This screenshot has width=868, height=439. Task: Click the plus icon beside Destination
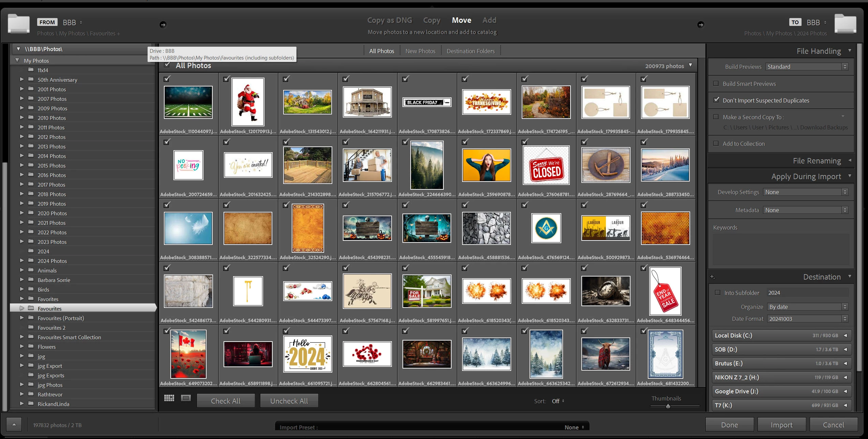712,277
